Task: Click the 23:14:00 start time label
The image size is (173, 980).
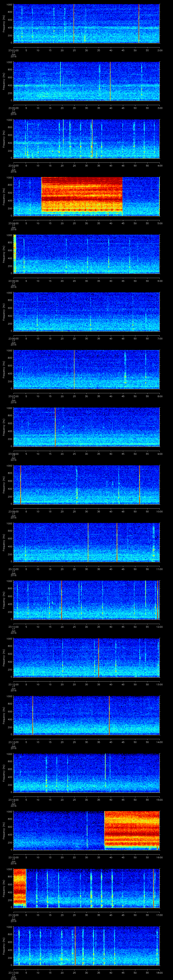Action: (x=13, y=800)
